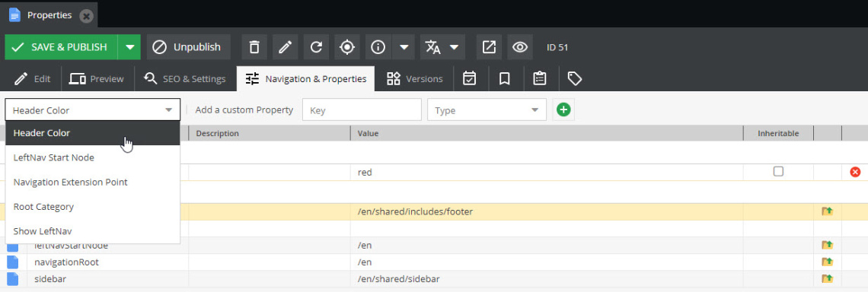
Task: Open the tag icon tab
Action: [x=575, y=79]
